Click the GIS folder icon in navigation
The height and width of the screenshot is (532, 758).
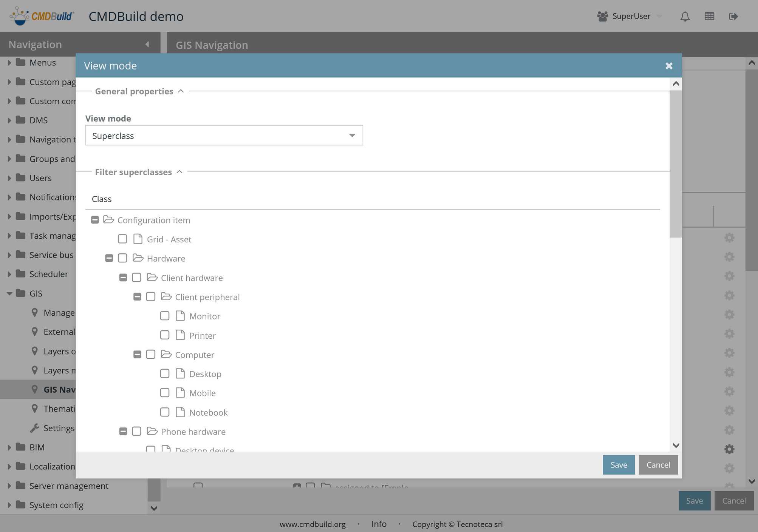[x=21, y=293]
